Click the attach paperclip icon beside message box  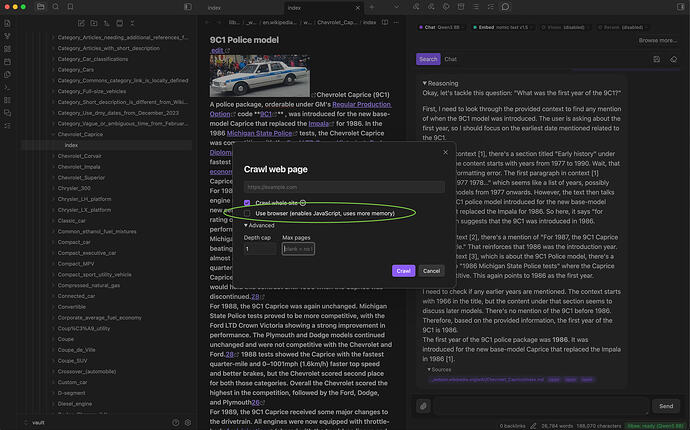tap(423, 406)
